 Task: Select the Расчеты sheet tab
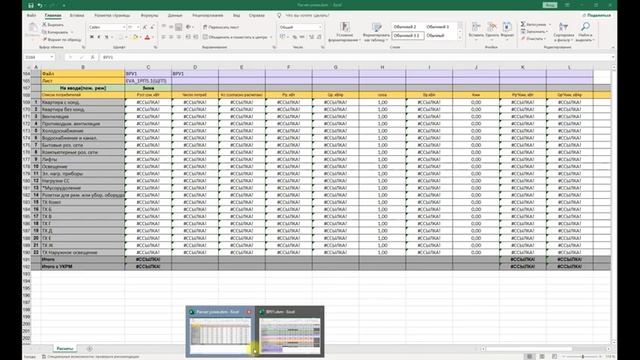tap(64, 349)
